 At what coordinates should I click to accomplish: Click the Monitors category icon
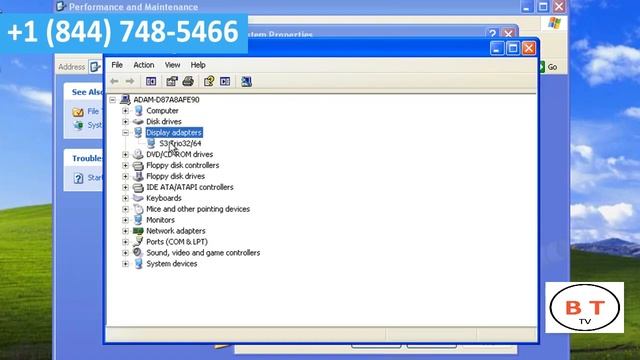click(x=138, y=220)
